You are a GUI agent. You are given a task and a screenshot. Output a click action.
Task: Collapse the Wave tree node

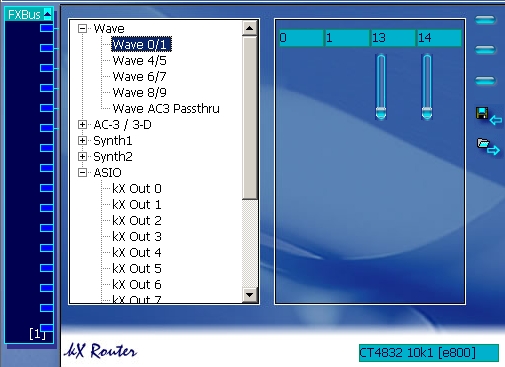(82, 29)
